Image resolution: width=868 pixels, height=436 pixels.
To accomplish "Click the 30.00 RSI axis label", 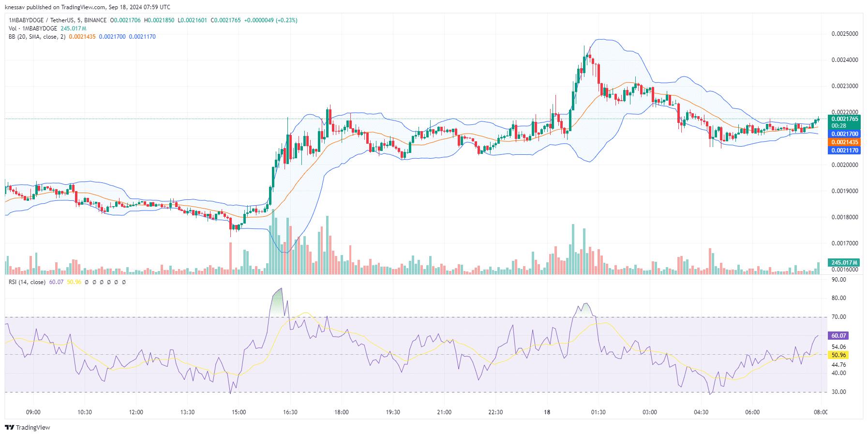I will pyautogui.click(x=838, y=392).
